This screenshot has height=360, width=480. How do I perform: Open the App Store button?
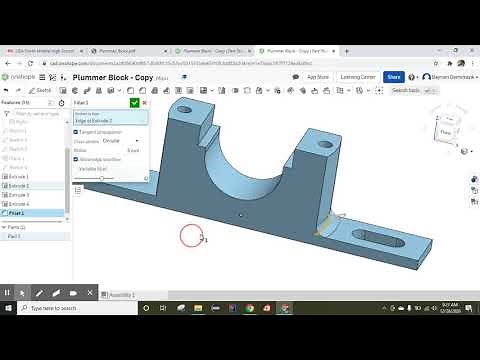coord(318,77)
